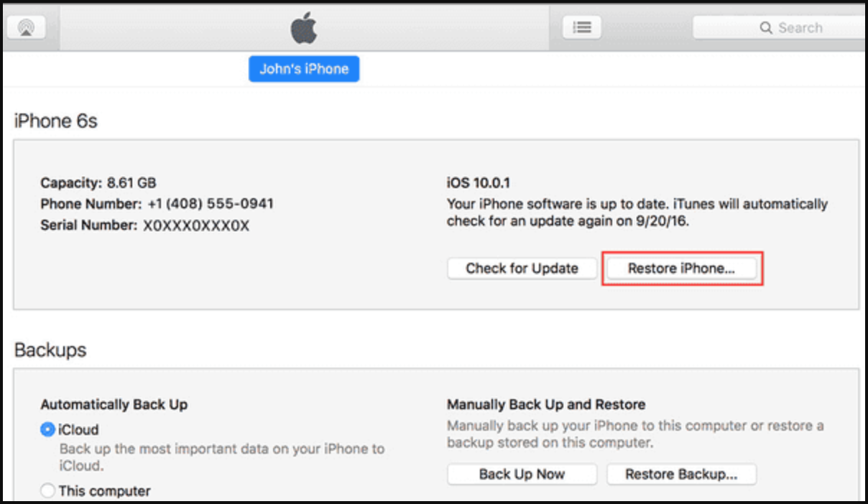
Task: Select the John's iPhone device button
Action: [304, 69]
